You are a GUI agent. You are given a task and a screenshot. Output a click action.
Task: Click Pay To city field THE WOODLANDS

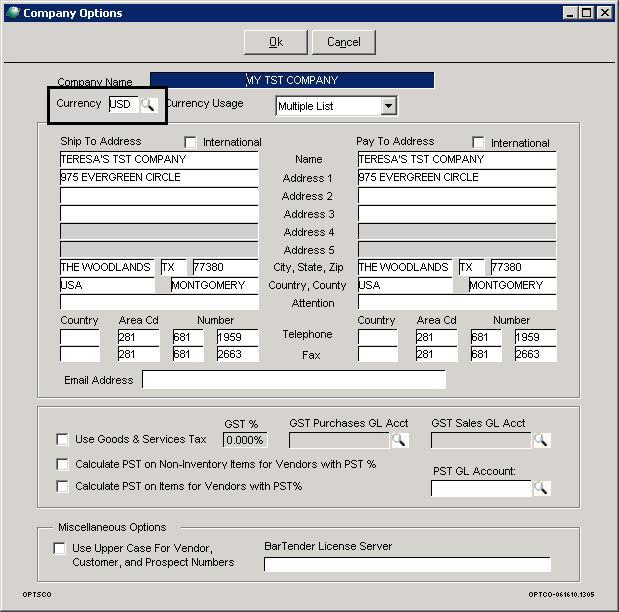point(405,267)
